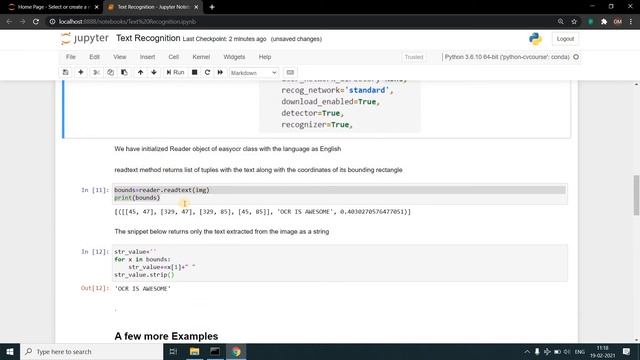Show hidden system tray icons
The height and width of the screenshot is (360, 640).
click(527, 351)
